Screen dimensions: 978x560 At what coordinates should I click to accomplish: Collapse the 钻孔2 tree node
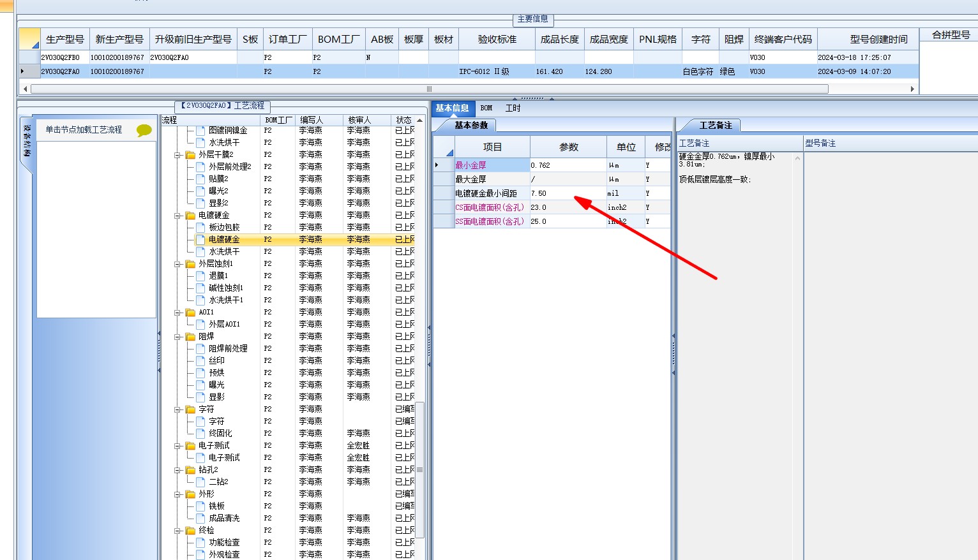pyautogui.click(x=178, y=470)
